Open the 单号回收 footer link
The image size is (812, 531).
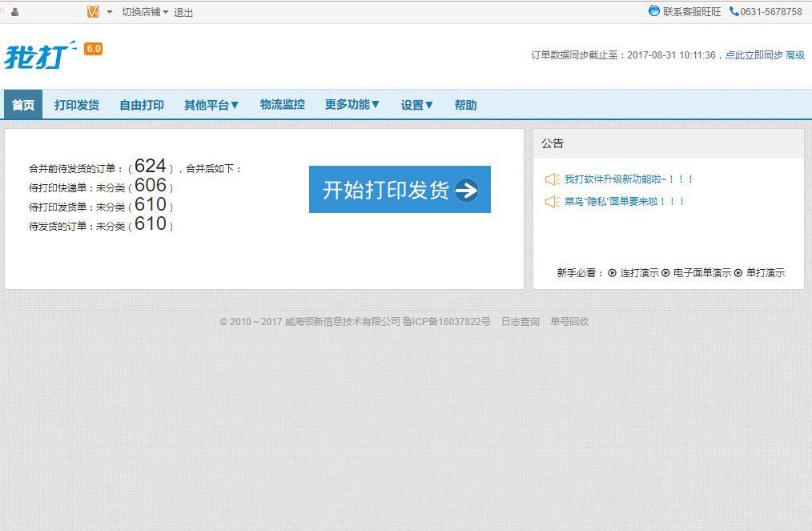coord(571,321)
